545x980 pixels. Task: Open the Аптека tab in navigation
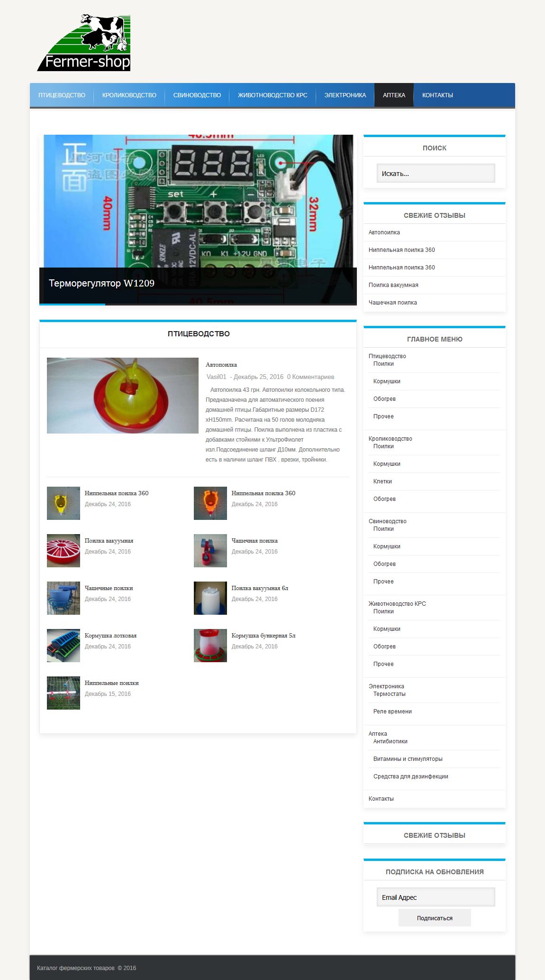point(394,95)
